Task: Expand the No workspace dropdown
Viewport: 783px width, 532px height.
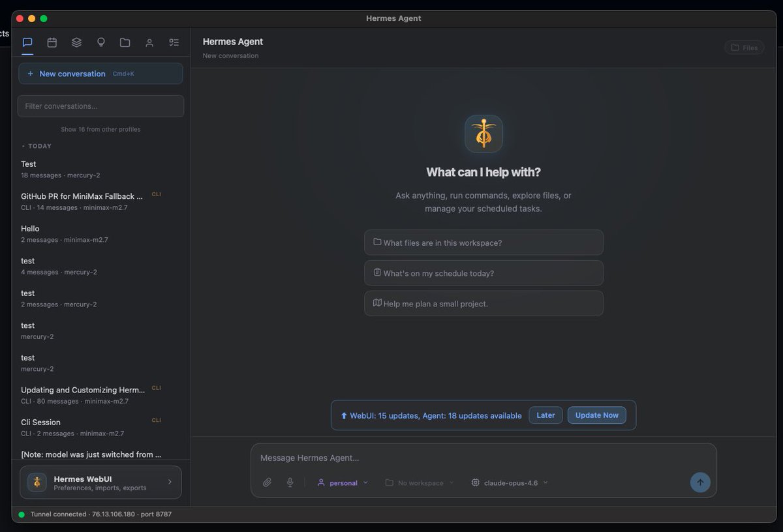Action: [420, 483]
